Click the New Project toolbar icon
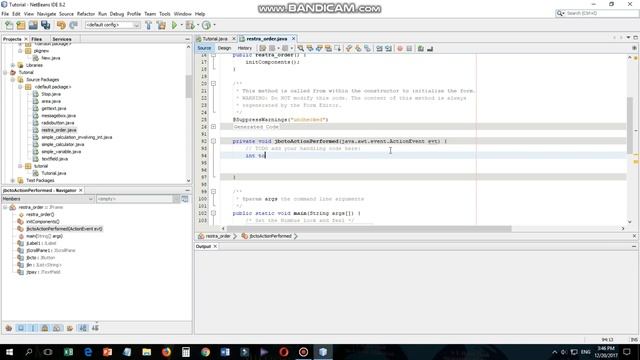Viewport: 640px width, 360px height. (x=21, y=25)
